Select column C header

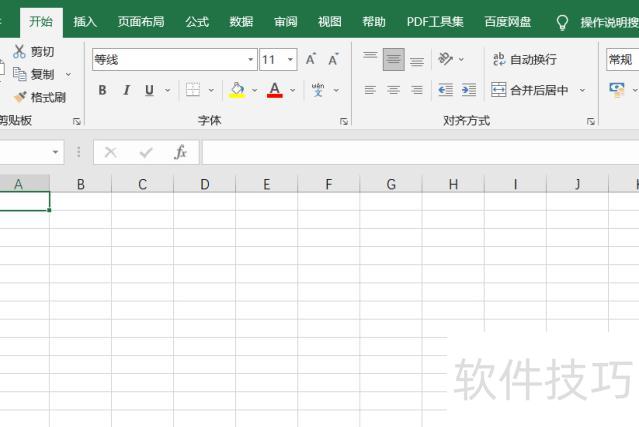click(x=142, y=184)
